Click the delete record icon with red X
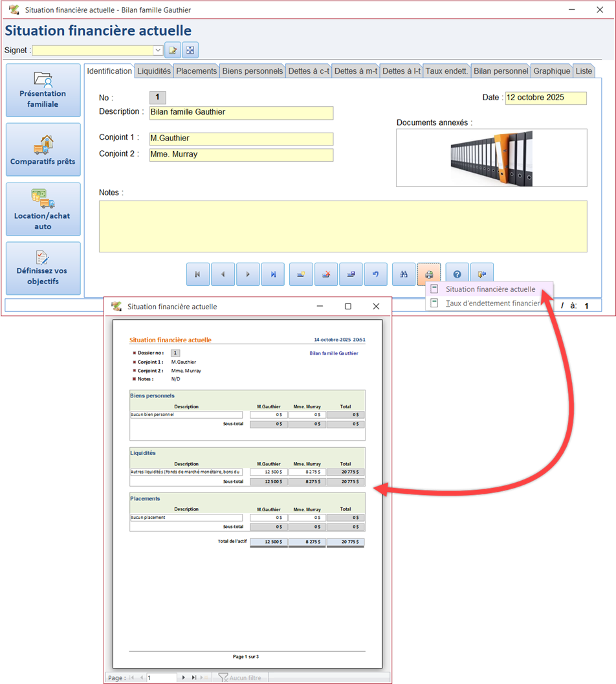Screen dimensions: 616x684 point(326,274)
